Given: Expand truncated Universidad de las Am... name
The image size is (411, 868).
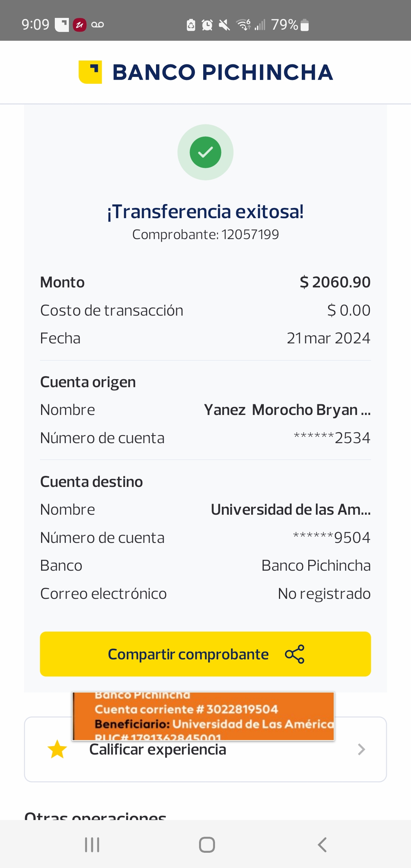Looking at the screenshot, I should coord(290,510).
